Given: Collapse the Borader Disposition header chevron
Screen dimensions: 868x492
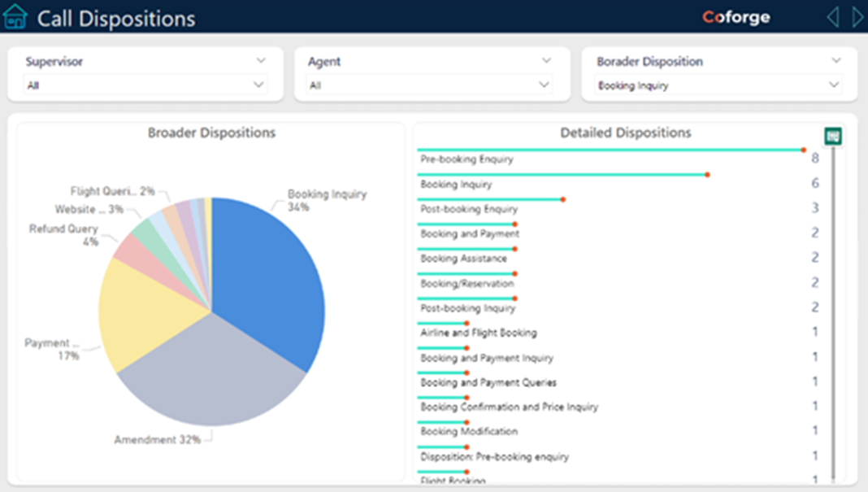Looking at the screenshot, I should coord(836,60).
